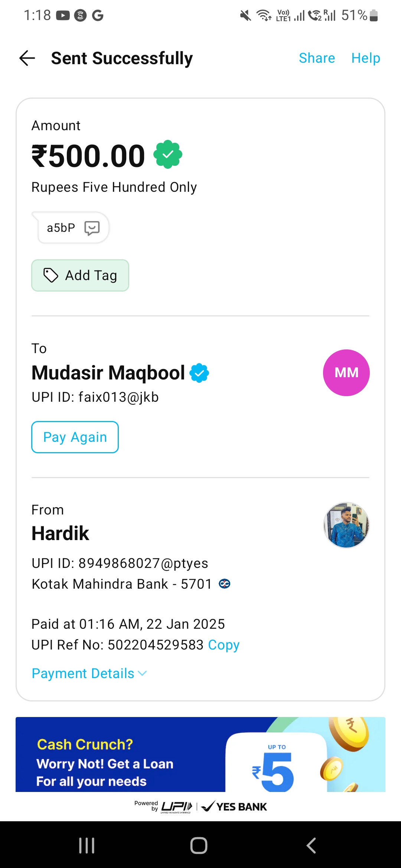This screenshot has height=868, width=401.
Task: Tap the Kotak Mahindra Bank logo icon
Action: (x=225, y=584)
